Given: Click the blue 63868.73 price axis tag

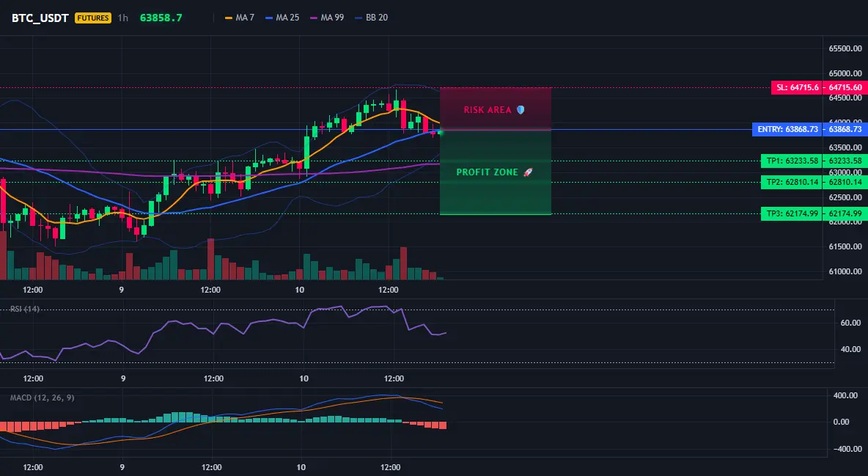Looking at the screenshot, I should point(845,129).
